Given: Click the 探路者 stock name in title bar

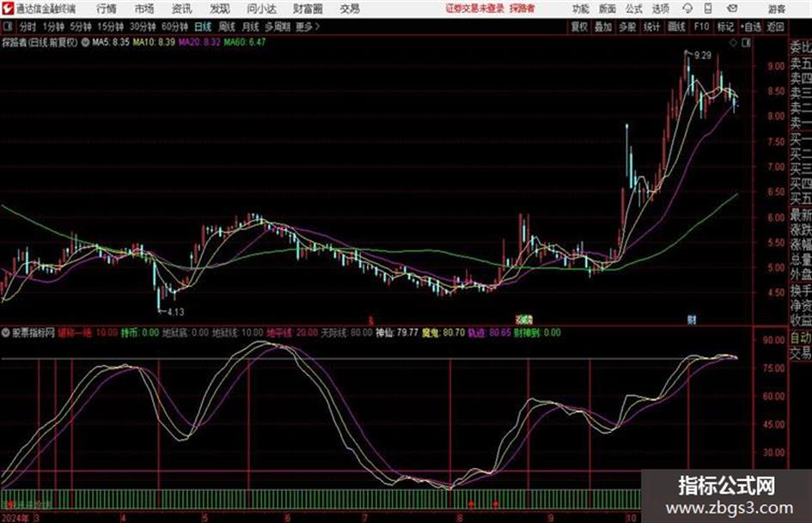Looking at the screenshot, I should 522,9.
